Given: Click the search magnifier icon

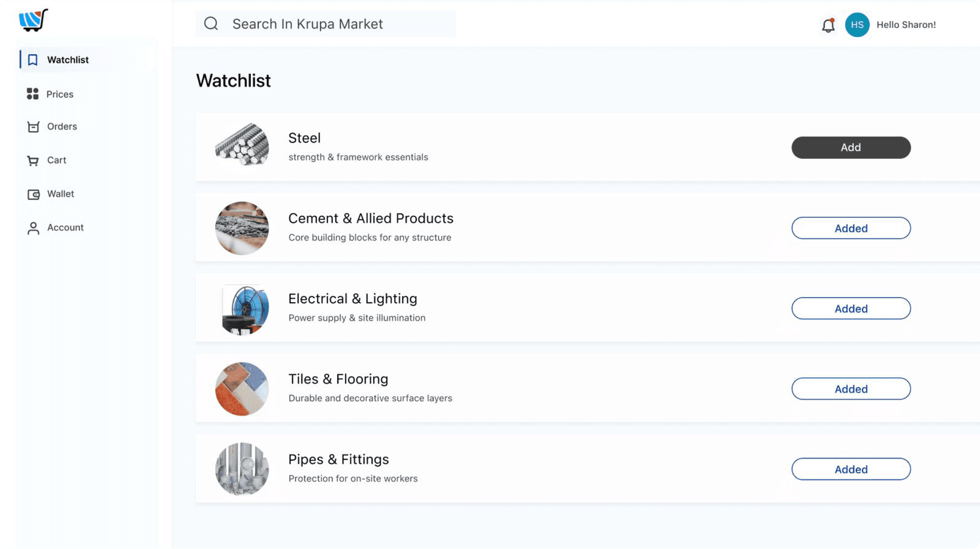Looking at the screenshot, I should 211,23.
